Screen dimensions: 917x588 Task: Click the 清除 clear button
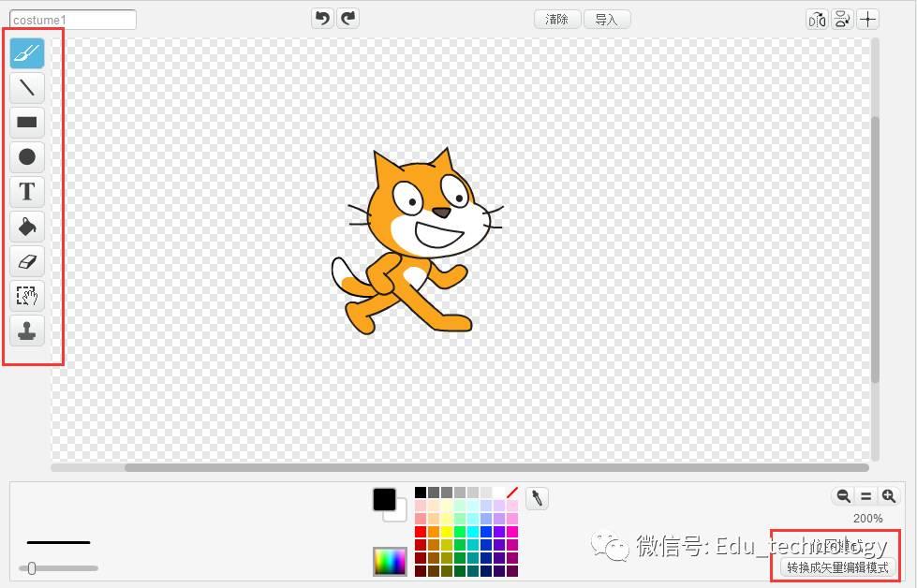point(556,20)
